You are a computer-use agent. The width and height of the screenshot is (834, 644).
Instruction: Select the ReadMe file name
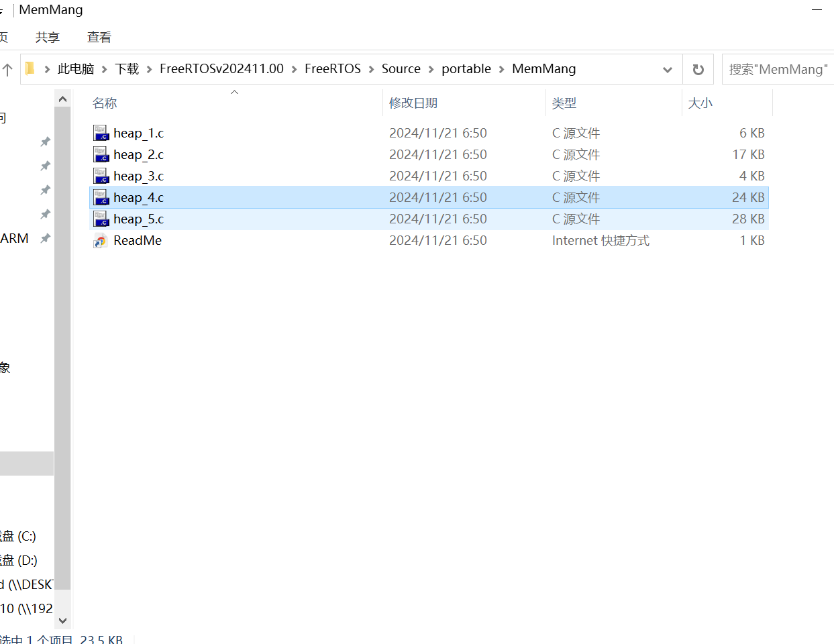click(138, 240)
